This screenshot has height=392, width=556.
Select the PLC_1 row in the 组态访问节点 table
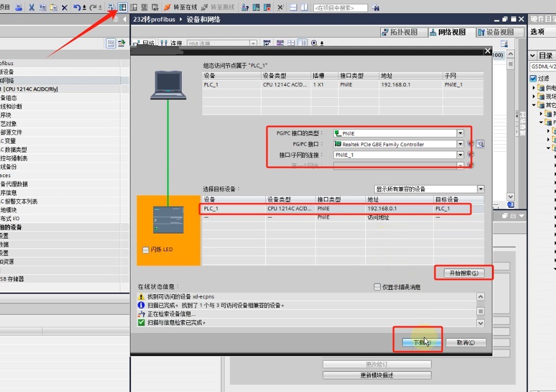[x=343, y=84]
